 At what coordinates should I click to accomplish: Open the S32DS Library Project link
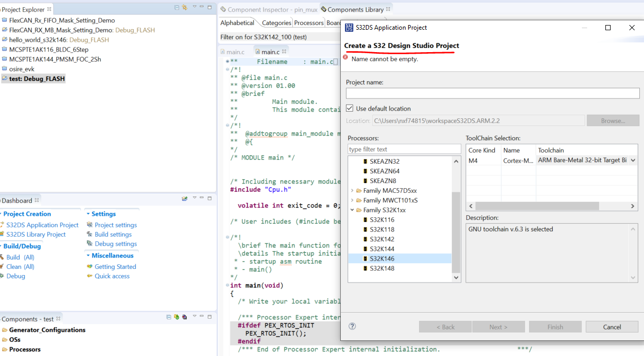(x=35, y=235)
